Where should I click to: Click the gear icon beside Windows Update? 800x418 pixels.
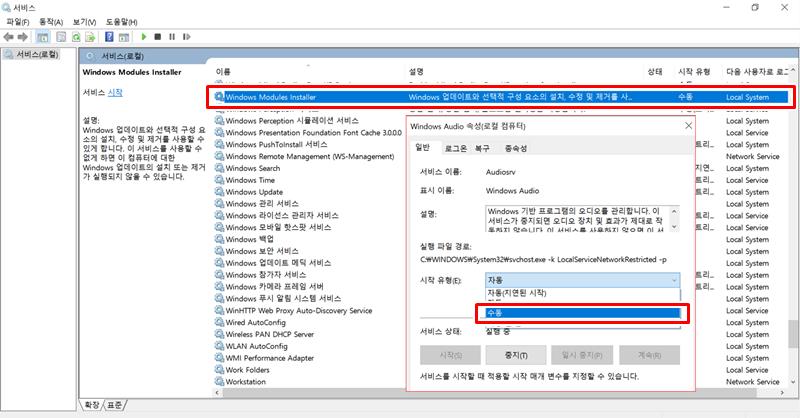pyautogui.click(x=219, y=192)
